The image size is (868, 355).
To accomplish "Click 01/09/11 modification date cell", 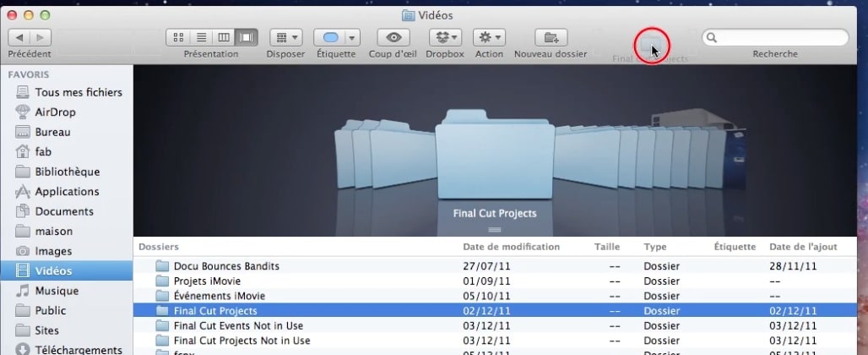I will coord(486,281).
